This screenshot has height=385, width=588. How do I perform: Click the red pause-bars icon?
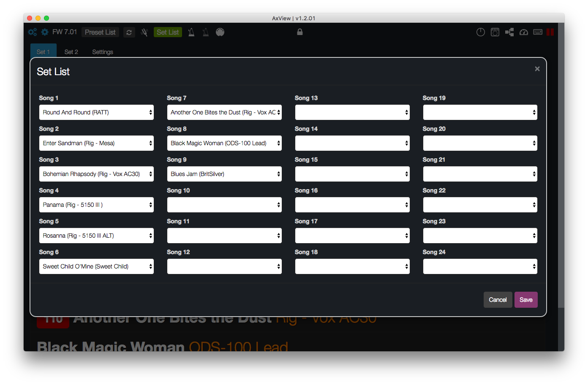pos(550,32)
